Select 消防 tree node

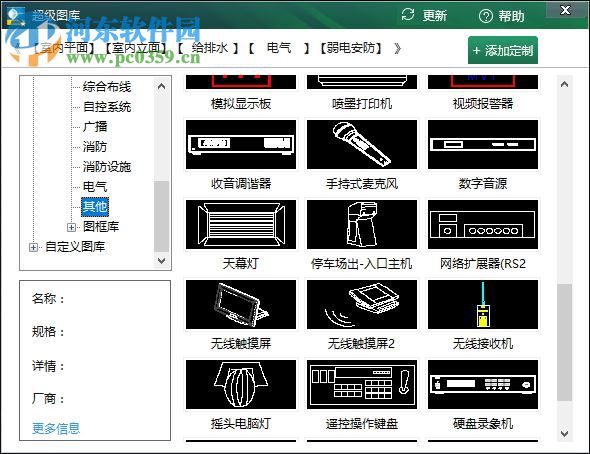(95, 147)
